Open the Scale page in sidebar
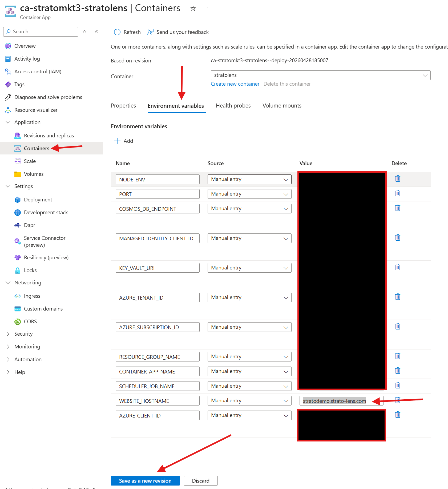This screenshot has height=489, width=448. coord(30,161)
